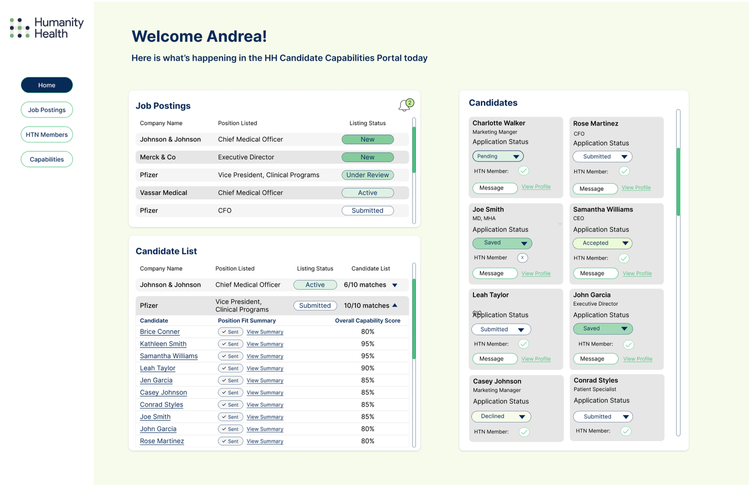
Task: View Profile of Rose Martinez
Action: coord(636,188)
